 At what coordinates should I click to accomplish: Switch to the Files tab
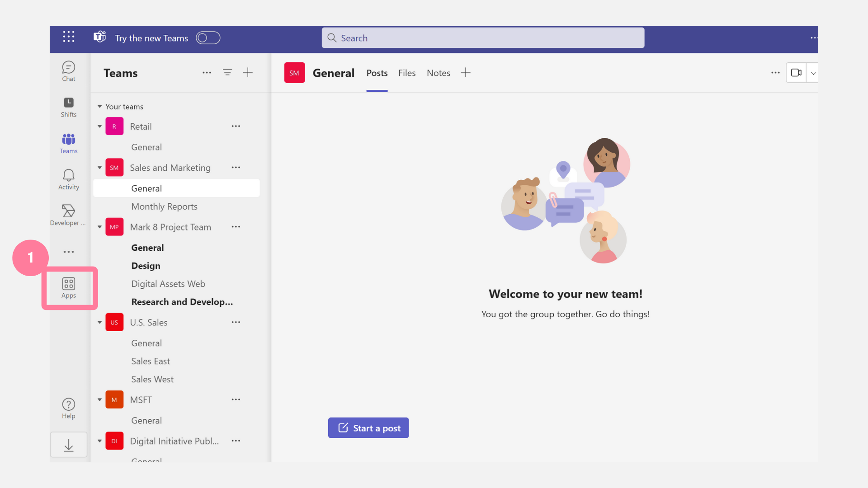coord(406,73)
